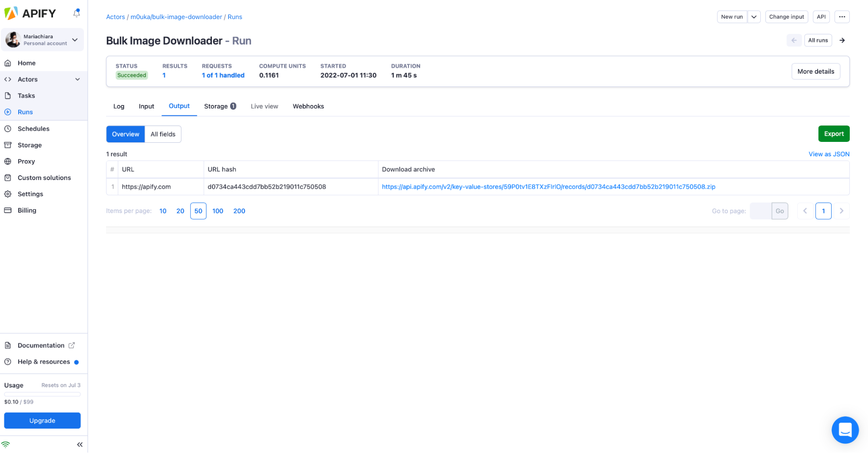
Task: Switch to the Storage tab
Action: pyautogui.click(x=220, y=106)
